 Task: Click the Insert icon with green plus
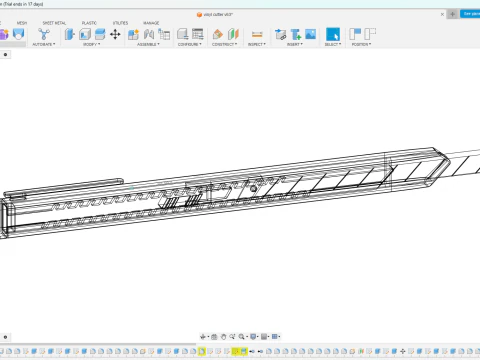pos(296,34)
